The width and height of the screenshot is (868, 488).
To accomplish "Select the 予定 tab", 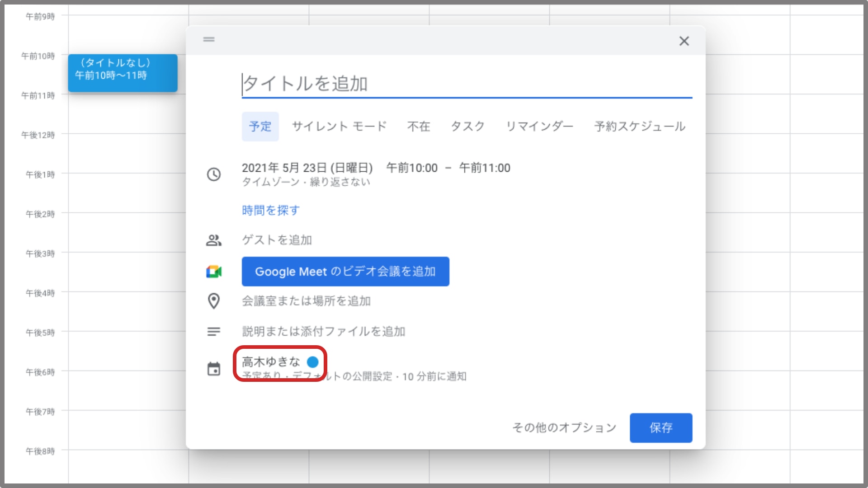I will (260, 127).
